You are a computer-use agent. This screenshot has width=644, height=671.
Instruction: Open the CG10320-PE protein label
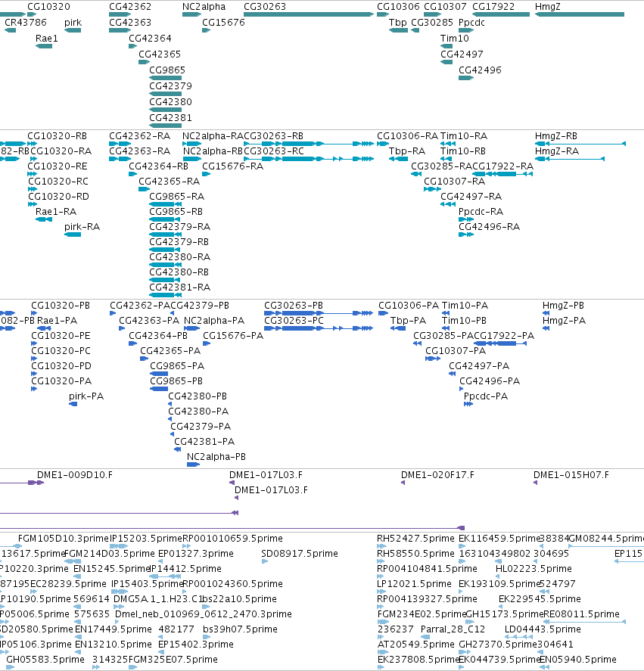click(x=61, y=336)
